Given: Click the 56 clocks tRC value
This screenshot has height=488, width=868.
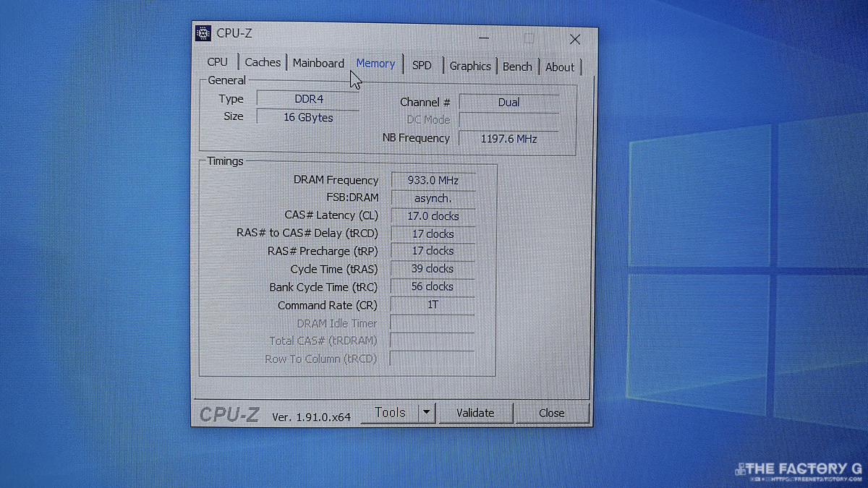Looking at the screenshot, I should 433,287.
